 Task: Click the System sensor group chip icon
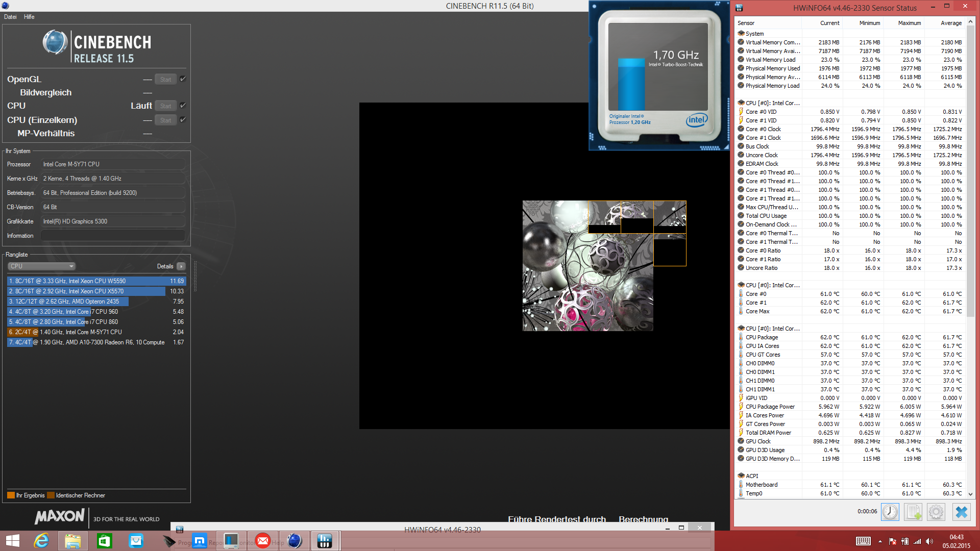coord(741,33)
